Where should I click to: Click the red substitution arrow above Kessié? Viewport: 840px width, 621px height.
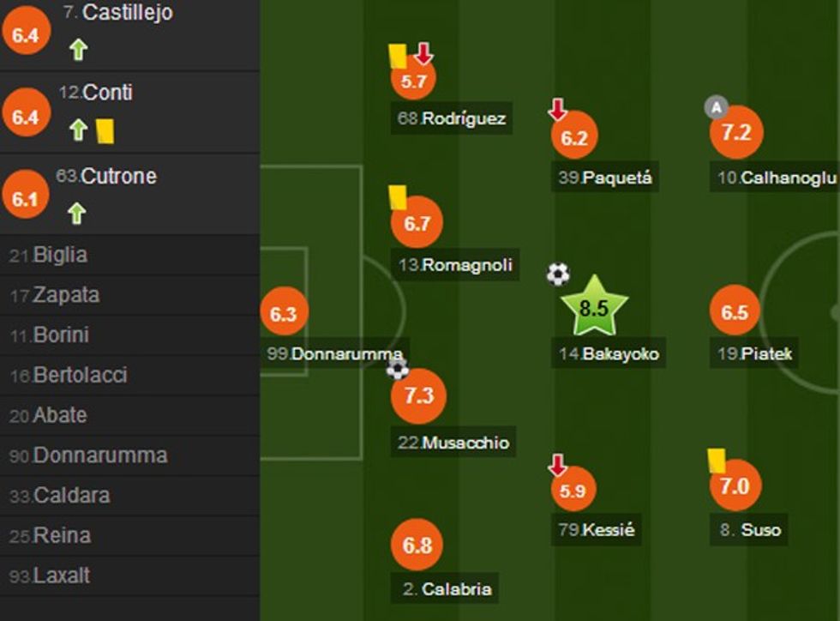click(x=558, y=466)
